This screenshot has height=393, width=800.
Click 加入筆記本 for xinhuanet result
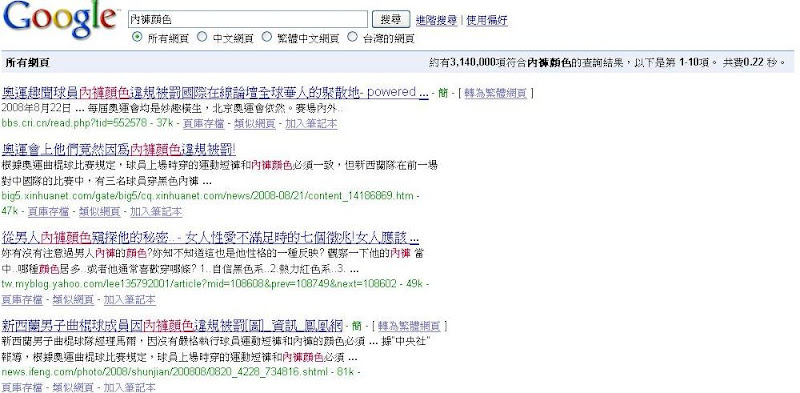[156, 211]
